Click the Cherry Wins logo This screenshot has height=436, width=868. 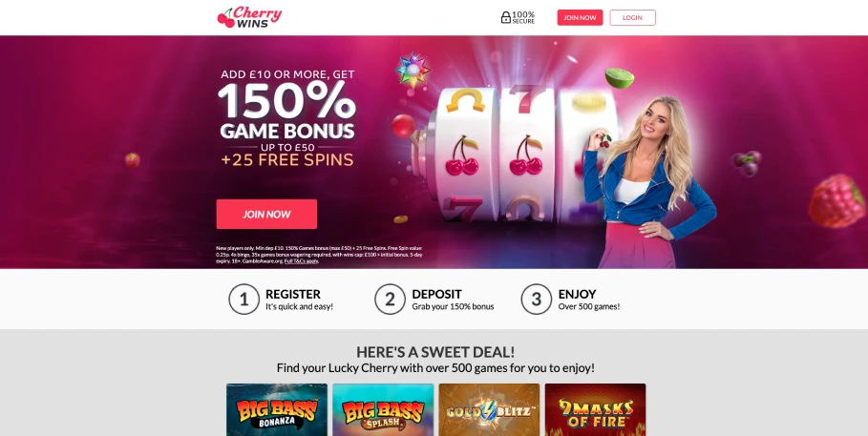point(249,17)
